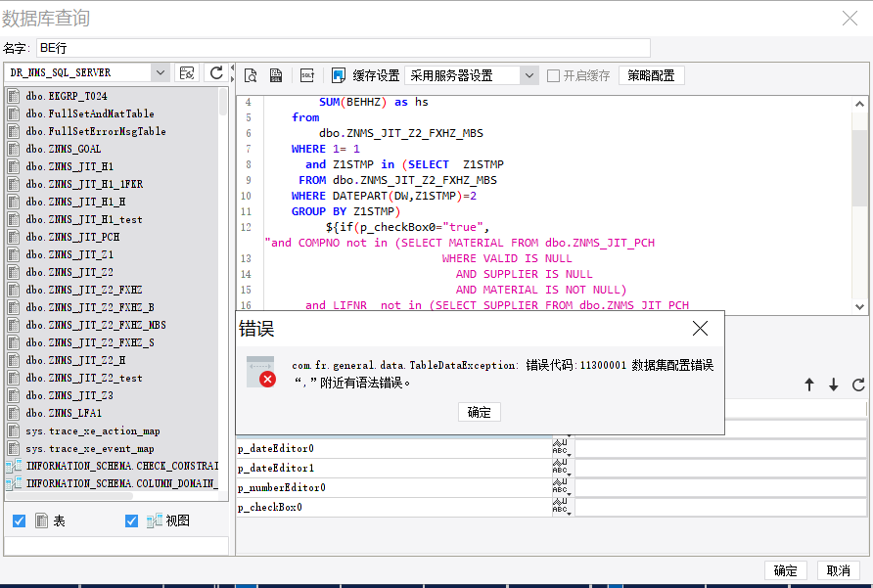Click table icon for dbo.ZNMS_GOAL

click(x=14, y=149)
